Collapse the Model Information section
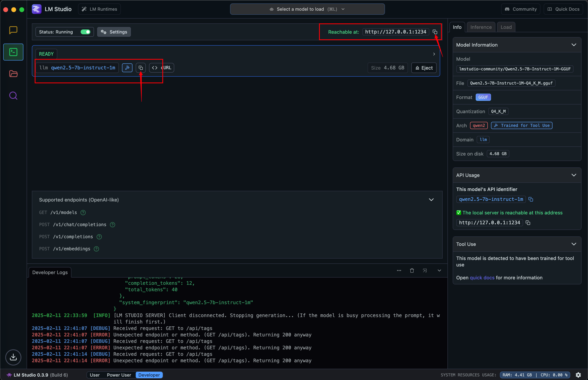Screen dimensions: 588x380 pos(574,45)
